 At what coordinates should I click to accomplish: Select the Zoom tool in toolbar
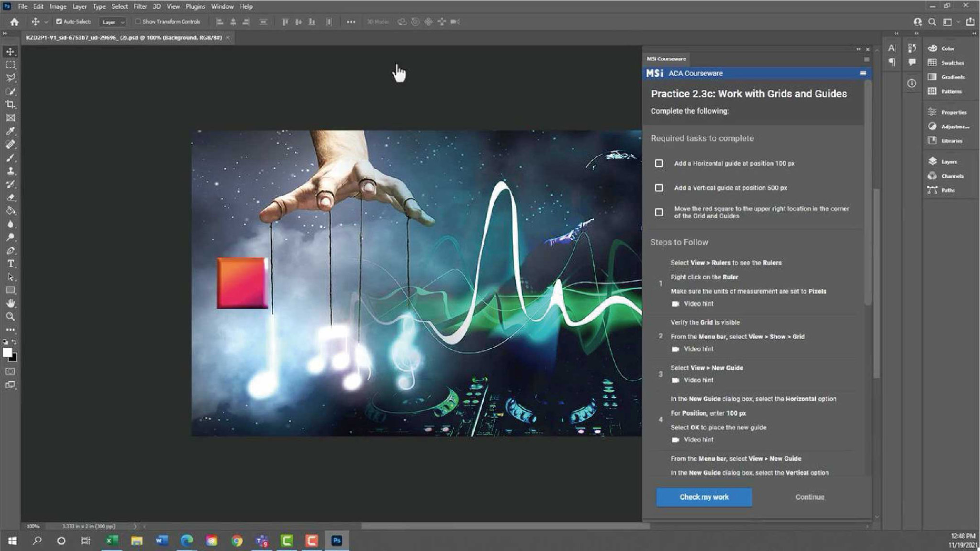(x=10, y=317)
